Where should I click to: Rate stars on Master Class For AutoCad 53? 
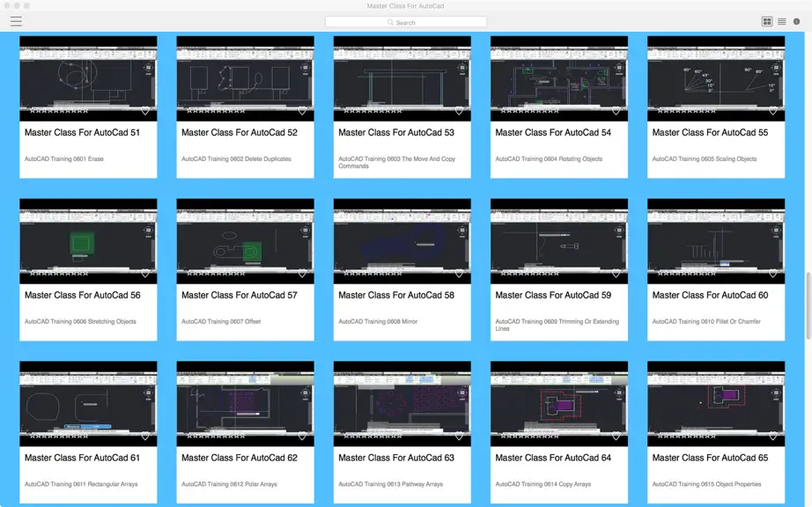click(373, 111)
